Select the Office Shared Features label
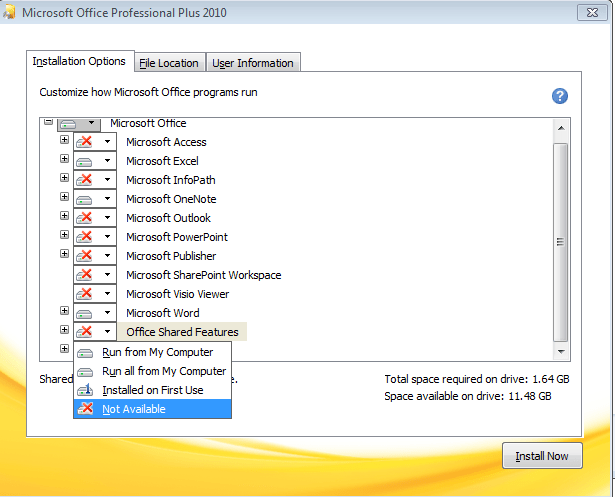This screenshot has height=497, width=615. point(182,332)
